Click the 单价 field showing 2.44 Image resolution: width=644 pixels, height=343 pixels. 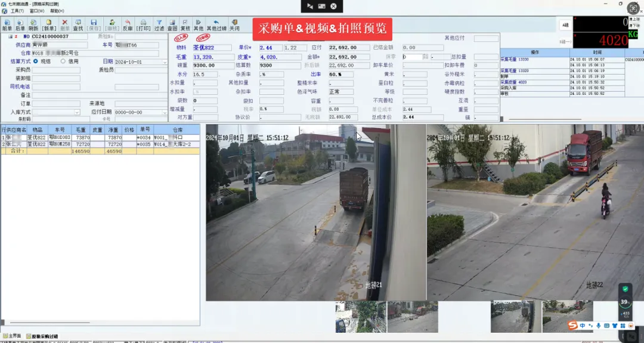point(271,48)
